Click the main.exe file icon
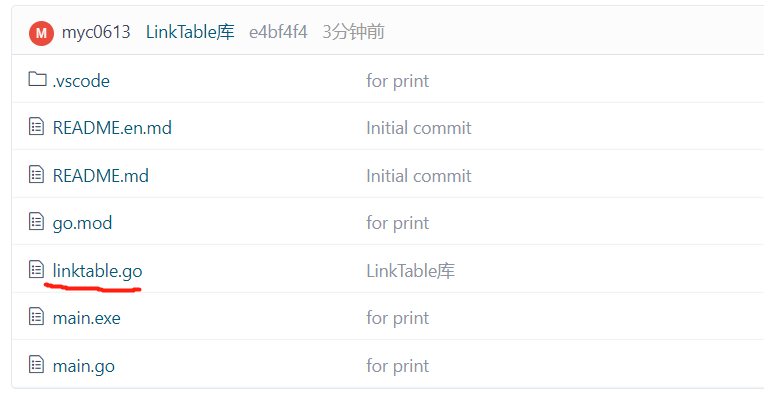Screen dimensions: 764x410 [37, 318]
